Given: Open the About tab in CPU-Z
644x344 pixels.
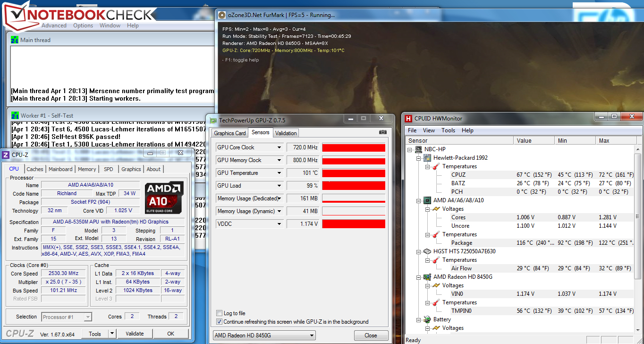Looking at the screenshot, I should click(x=153, y=169).
